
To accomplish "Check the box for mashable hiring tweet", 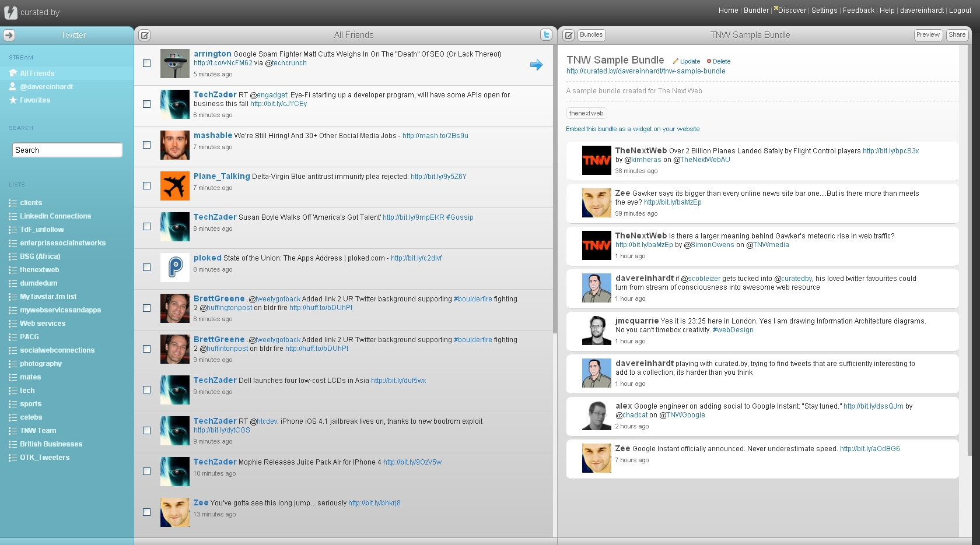I will click(x=147, y=145).
